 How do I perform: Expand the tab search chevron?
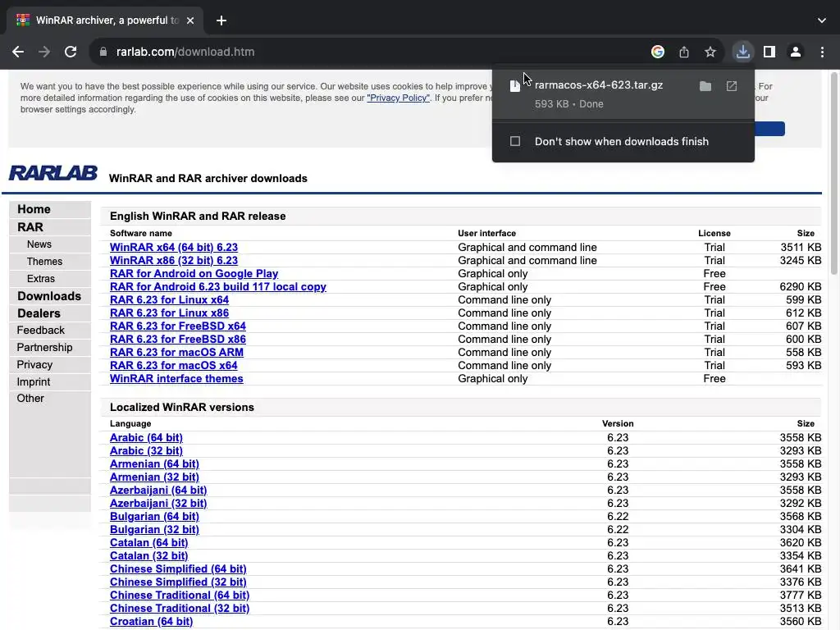point(822,21)
